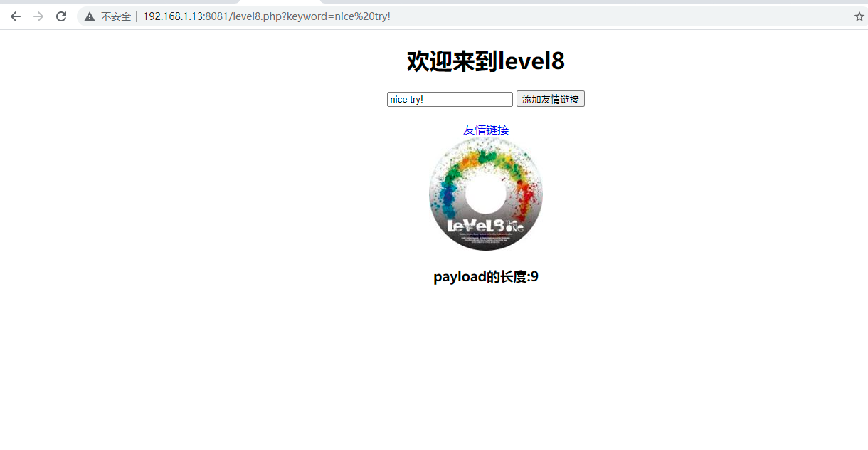
Task: Select the address bar URL text
Action: click(x=267, y=16)
